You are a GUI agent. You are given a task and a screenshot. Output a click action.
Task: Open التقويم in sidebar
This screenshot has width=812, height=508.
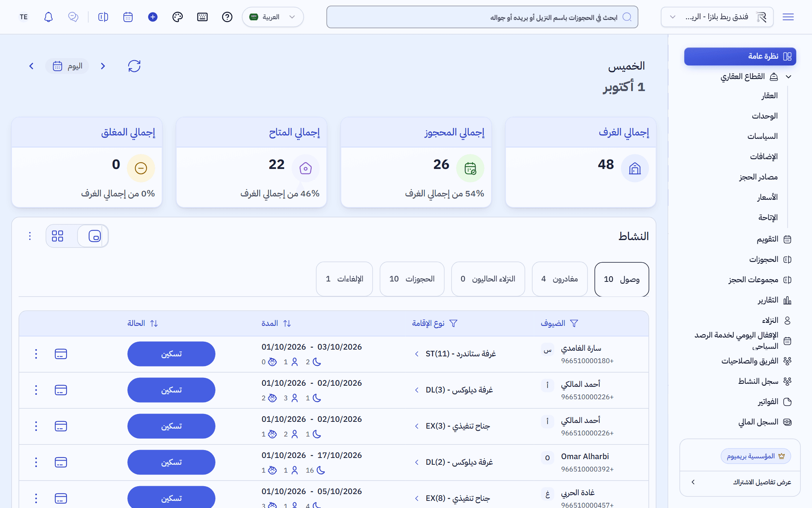tap(774, 239)
